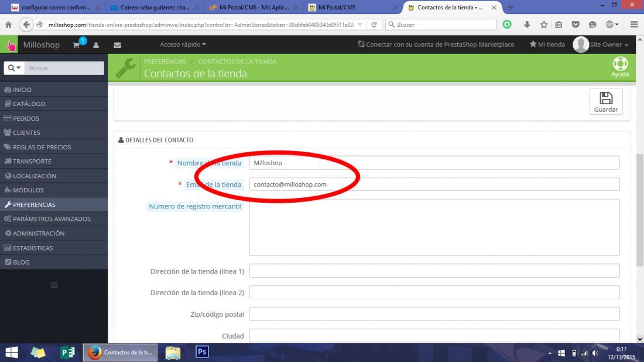Open the Clientes sidebar menu

[x=54, y=132]
